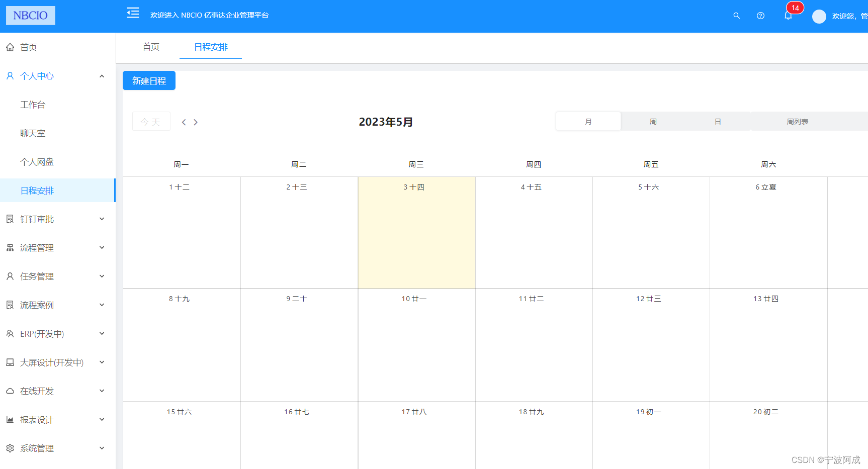Click the cloud icon beside 在线开发

[10, 391]
